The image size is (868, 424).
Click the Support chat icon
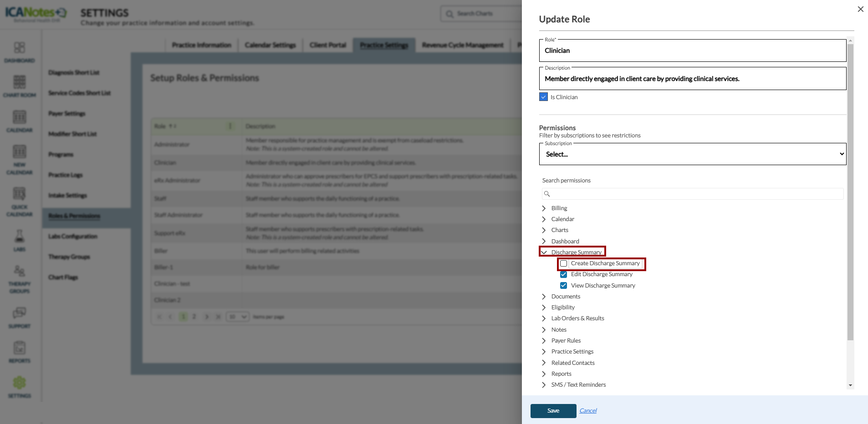[19, 313]
